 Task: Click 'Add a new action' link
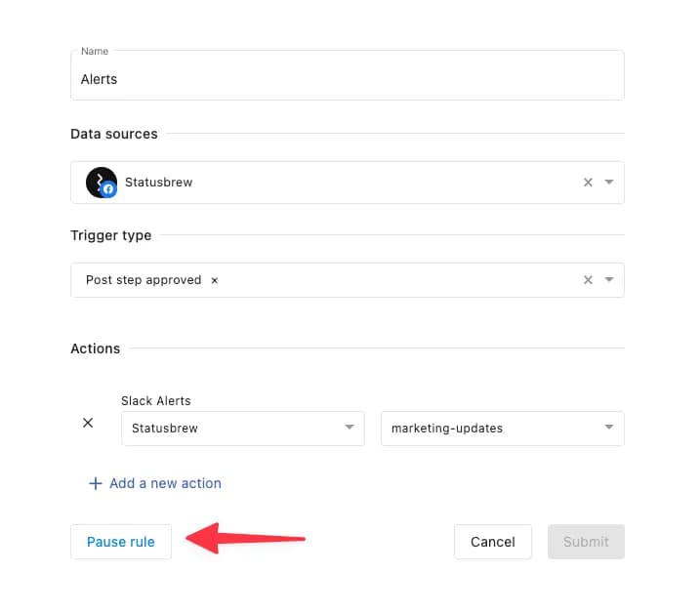tap(165, 483)
